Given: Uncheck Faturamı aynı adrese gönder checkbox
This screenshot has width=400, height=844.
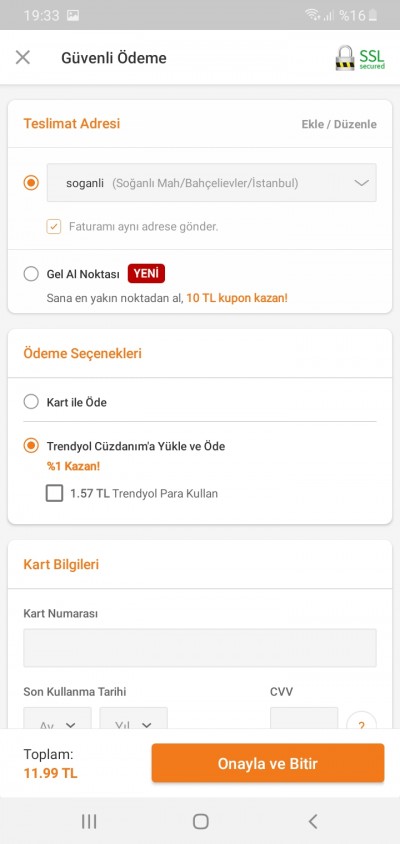Looking at the screenshot, I should pyautogui.click(x=54, y=227).
